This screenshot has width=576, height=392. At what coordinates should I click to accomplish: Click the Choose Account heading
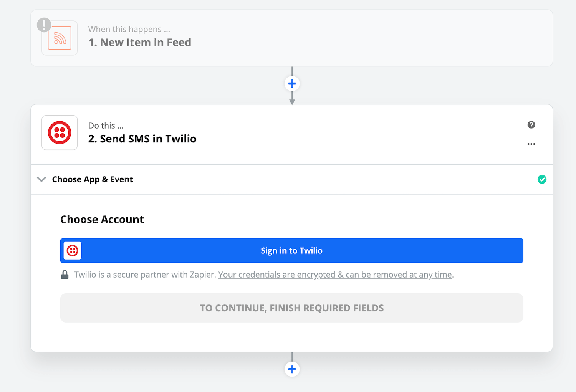coord(102,219)
